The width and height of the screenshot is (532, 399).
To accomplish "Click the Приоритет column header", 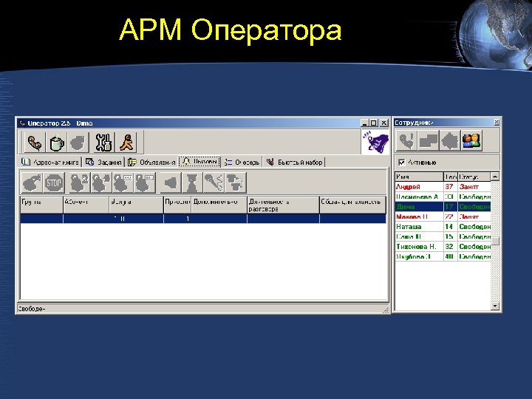I will [177, 205].
